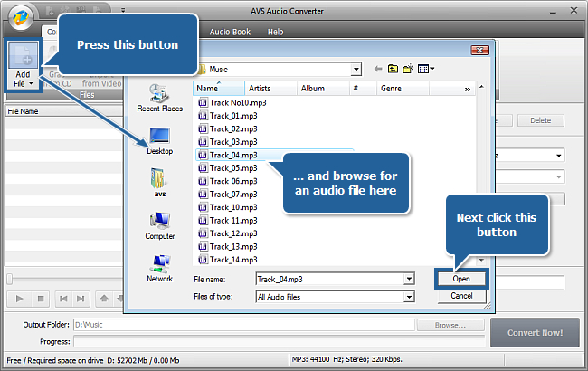Click Open to load the file
Image resolution: width=588 pixels, height=371 pixels.
[x=461, y=279]
